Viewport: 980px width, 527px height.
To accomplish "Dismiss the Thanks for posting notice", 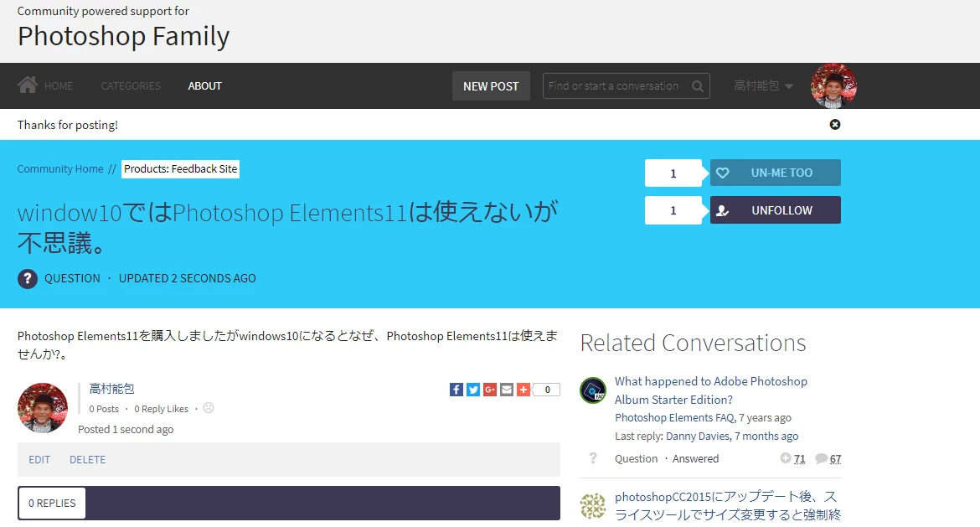I will coord(835,124).
